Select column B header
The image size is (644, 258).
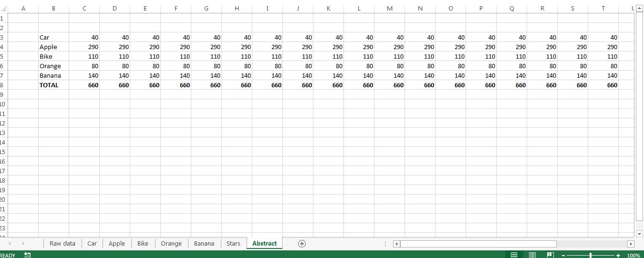click(x=53, y=8)
